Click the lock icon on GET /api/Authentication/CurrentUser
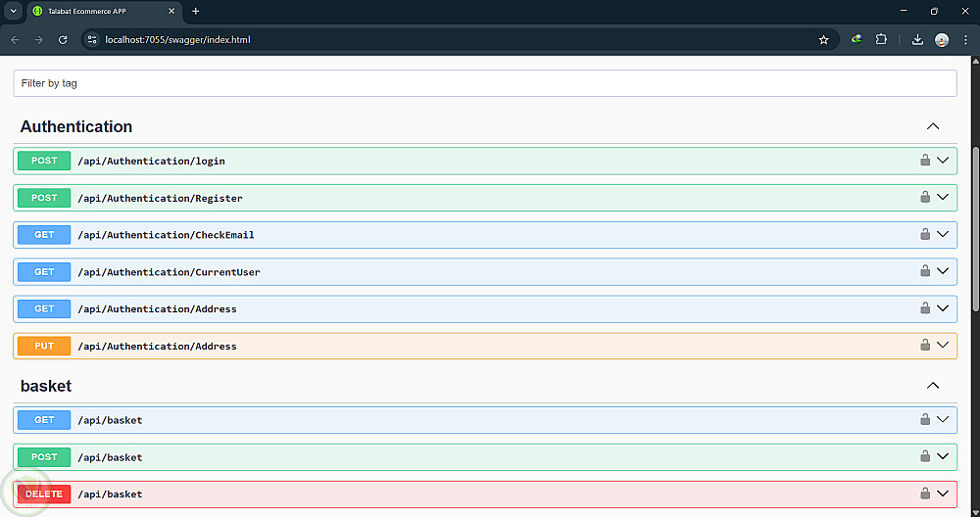Screen dimensions: 980x517 click(x=925, y=270)
